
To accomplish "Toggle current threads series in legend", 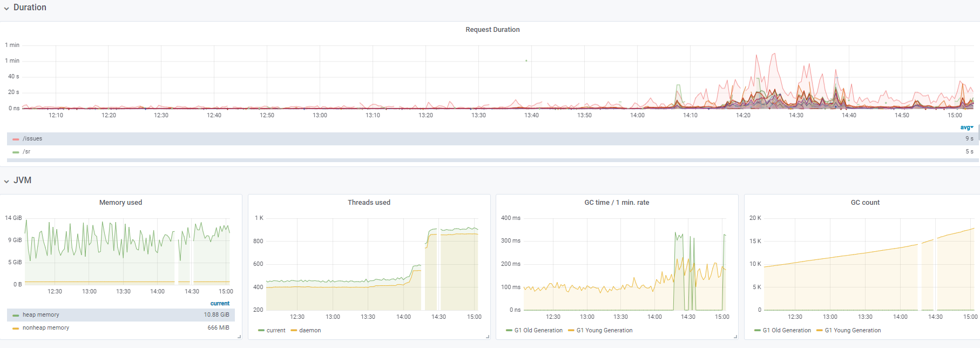I will tap(276, 331).
